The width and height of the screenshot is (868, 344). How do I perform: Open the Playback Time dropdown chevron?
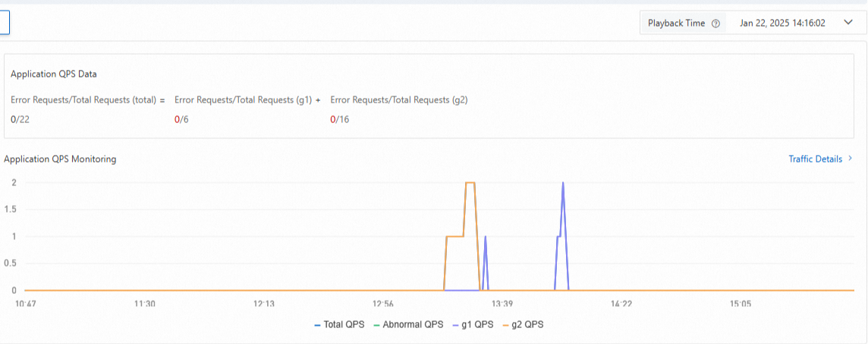point(848,23)
